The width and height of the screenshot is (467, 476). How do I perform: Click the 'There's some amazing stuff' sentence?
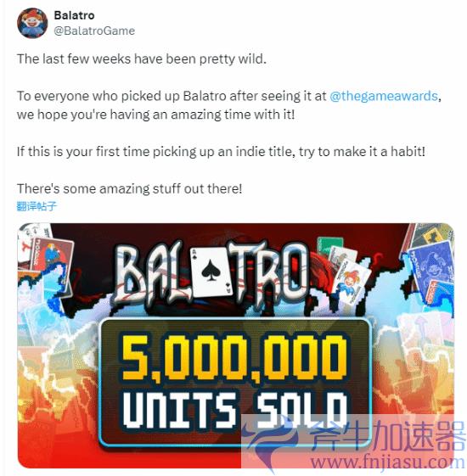(x=129, y=188)
